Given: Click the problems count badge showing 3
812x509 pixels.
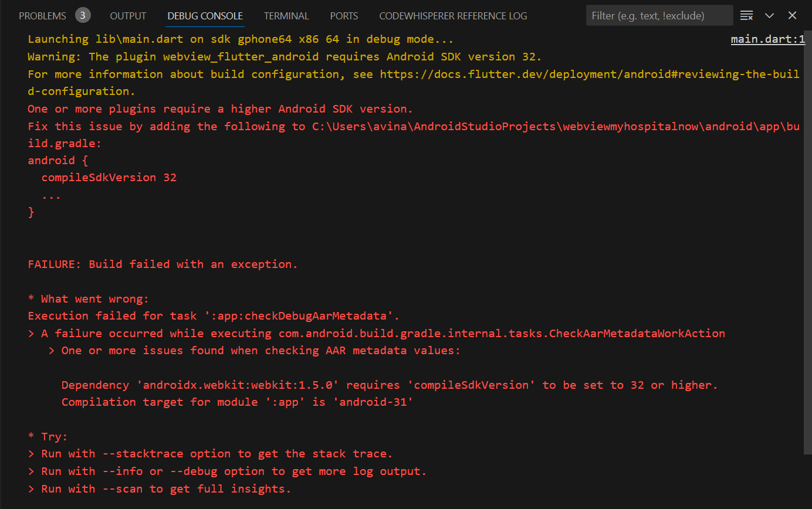Looking at the screenshot, I should 83,15.
